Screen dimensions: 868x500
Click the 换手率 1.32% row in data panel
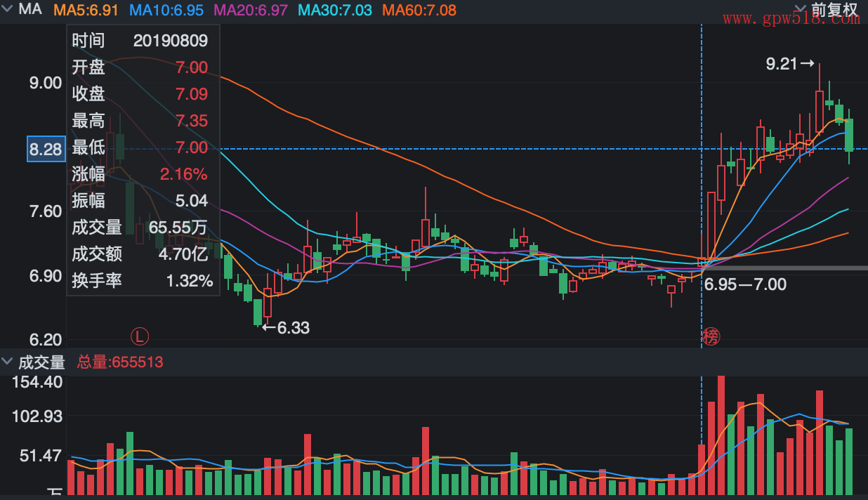pos(140,281)
